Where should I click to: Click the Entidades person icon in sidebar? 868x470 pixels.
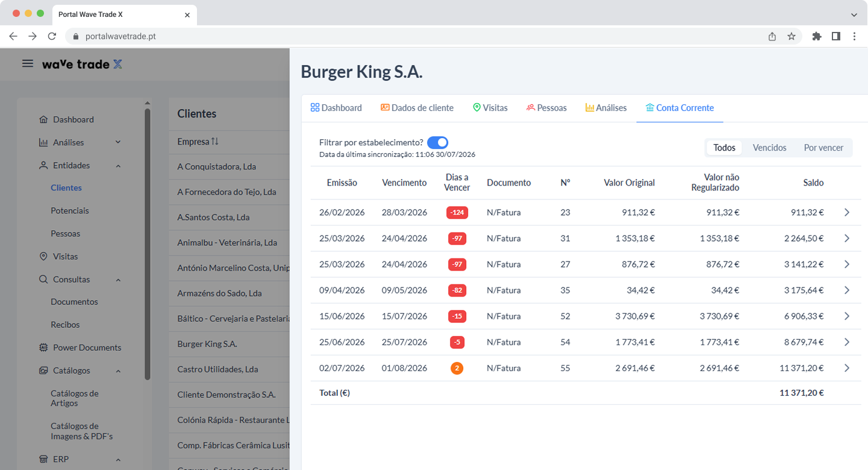[43, 165]
